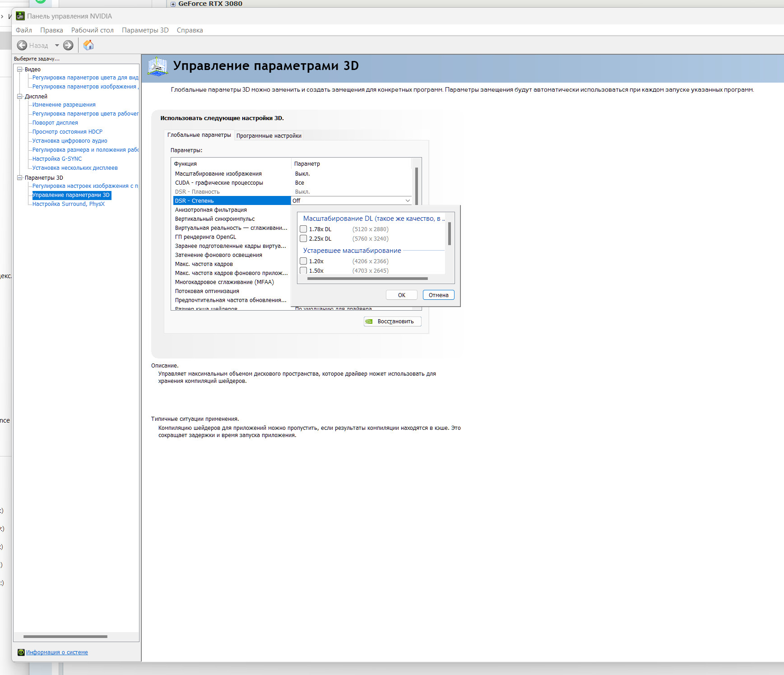The width and height of the screenshot is (784, 675).
Task: Check the 1.20x legacy scaling option
Action: point(303,261)
